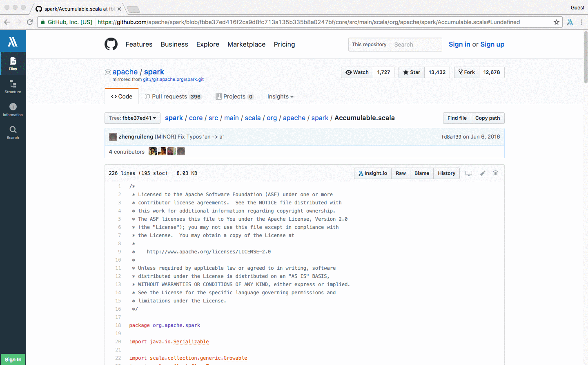
Task: Delete this file with trash icon
Action: [496, 173]
